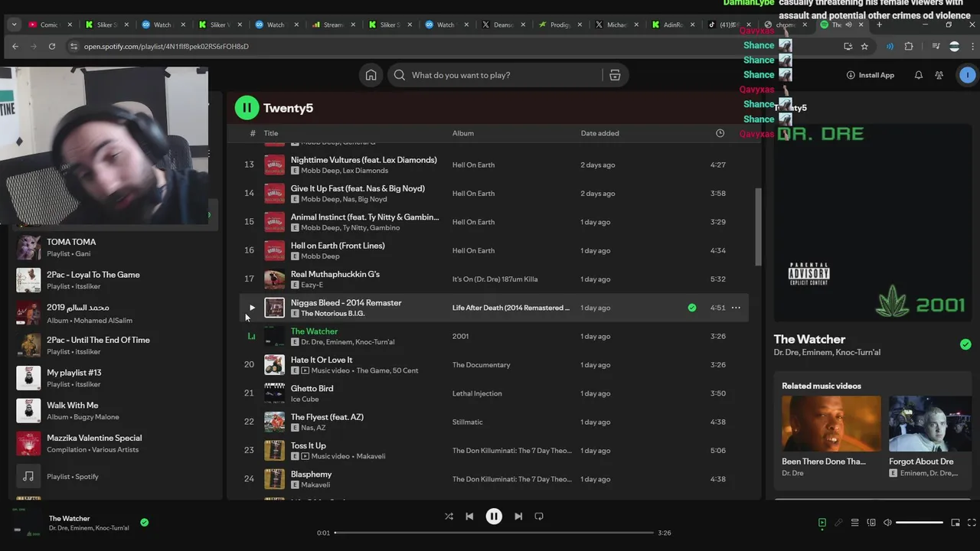Skip to previous track in player bar
980x551 pixels.
coord(469,517)
